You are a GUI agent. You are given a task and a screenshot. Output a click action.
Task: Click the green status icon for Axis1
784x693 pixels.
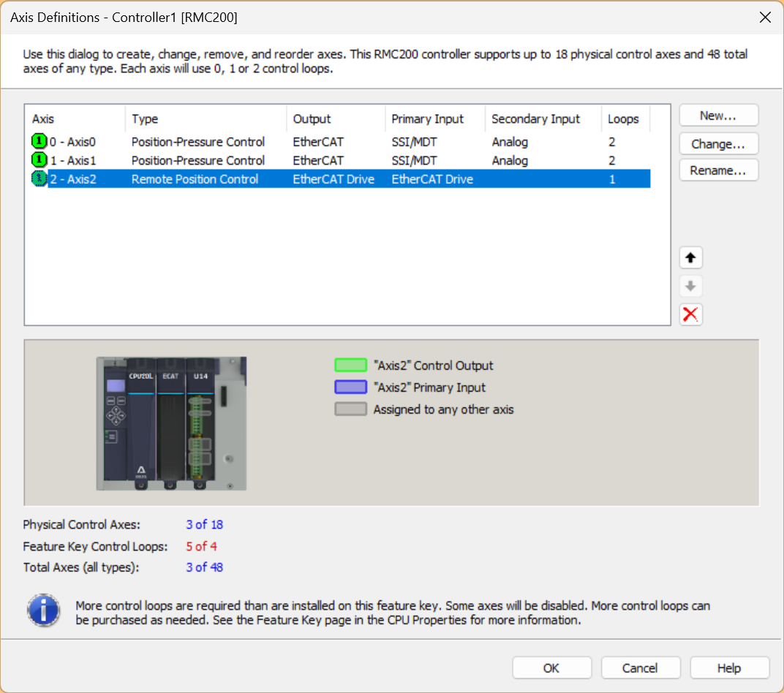(39, 160)
